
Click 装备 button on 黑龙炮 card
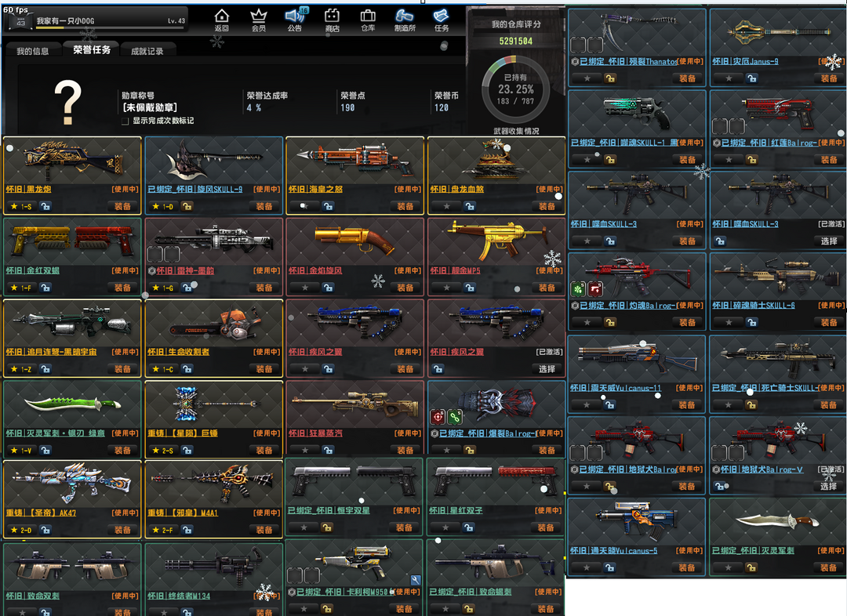tap(122, 206)
